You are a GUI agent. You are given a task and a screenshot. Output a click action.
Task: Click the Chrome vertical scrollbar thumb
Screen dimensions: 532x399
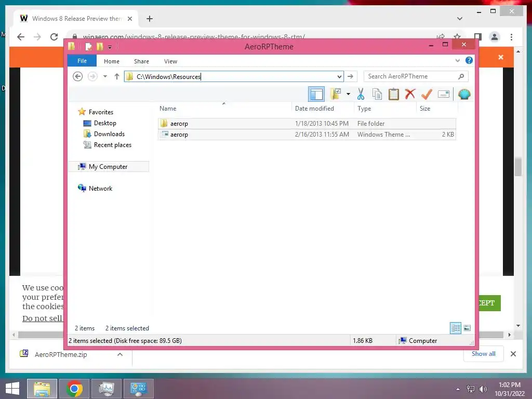coord(518,167)
